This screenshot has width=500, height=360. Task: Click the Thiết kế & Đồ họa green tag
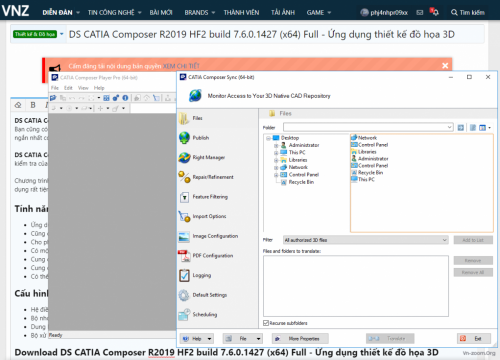35,34
